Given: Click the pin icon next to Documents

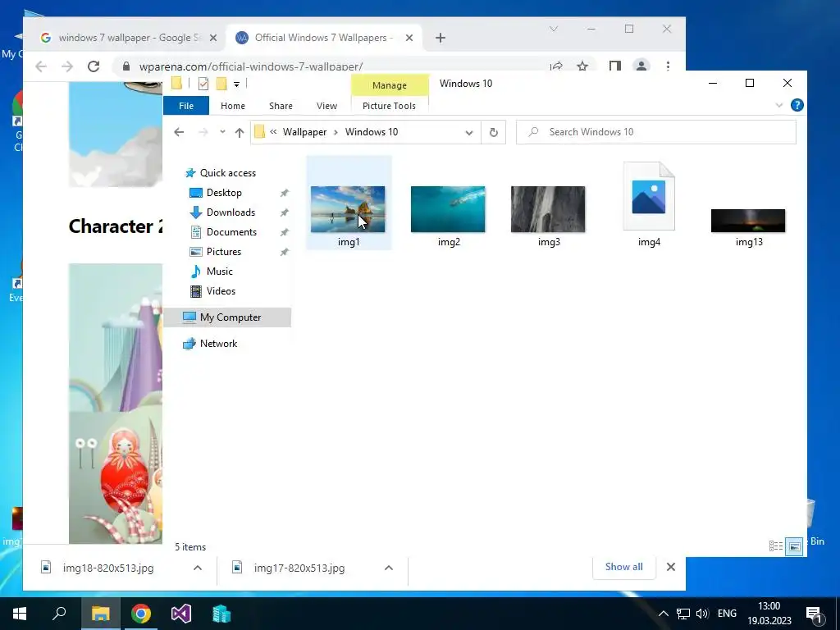Looking at the screenshot, I should click(284, 232).
